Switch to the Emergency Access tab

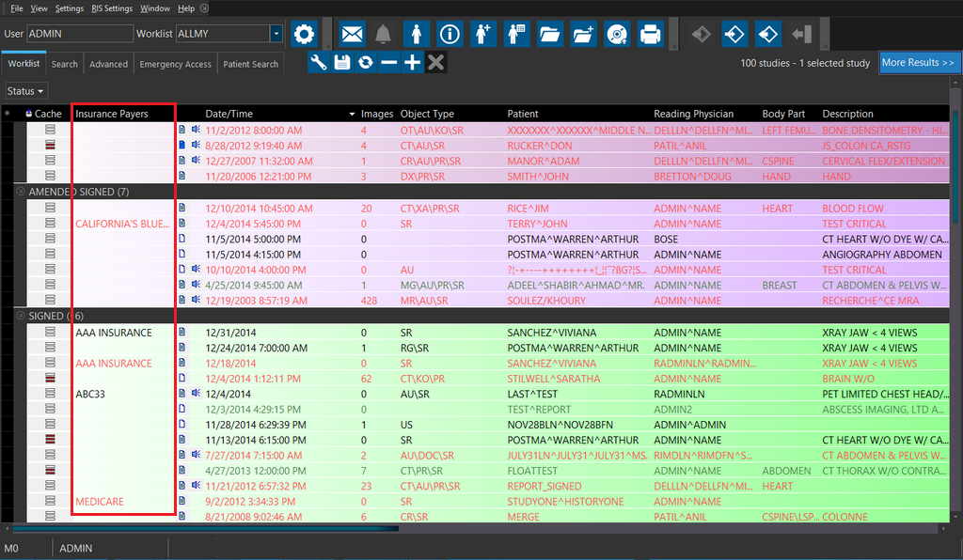[175, 64]
